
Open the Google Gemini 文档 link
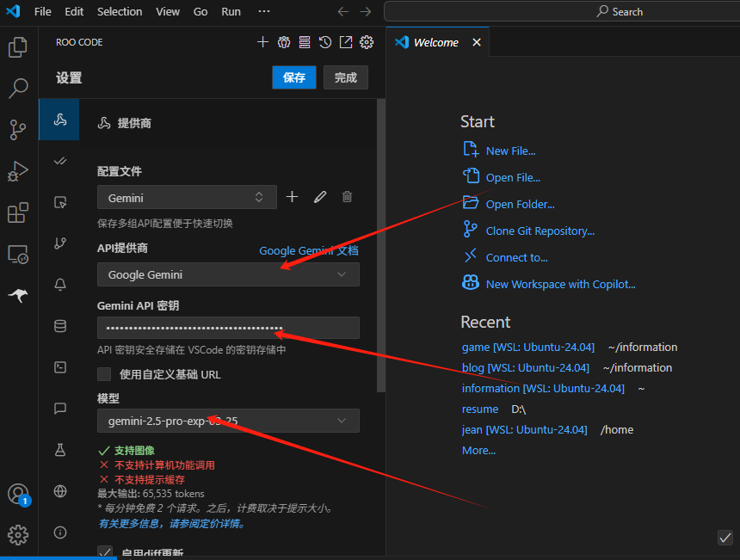[x=309, y=250]
